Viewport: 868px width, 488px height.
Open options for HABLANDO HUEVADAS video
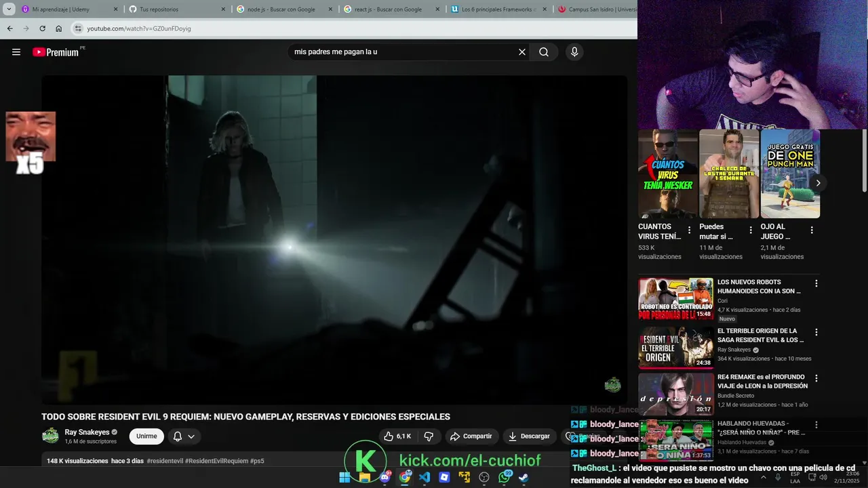(816, 425)
